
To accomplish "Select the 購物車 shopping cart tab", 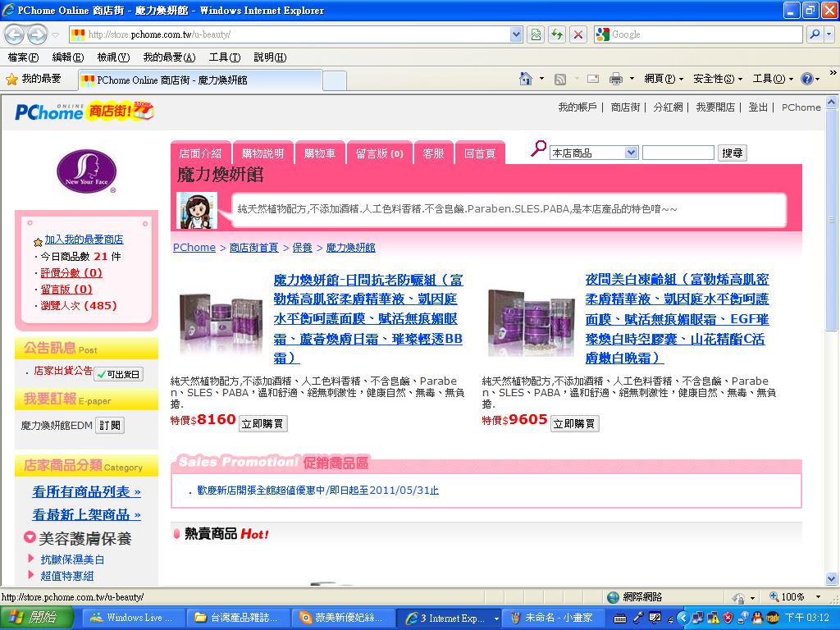I will point(320,153).
